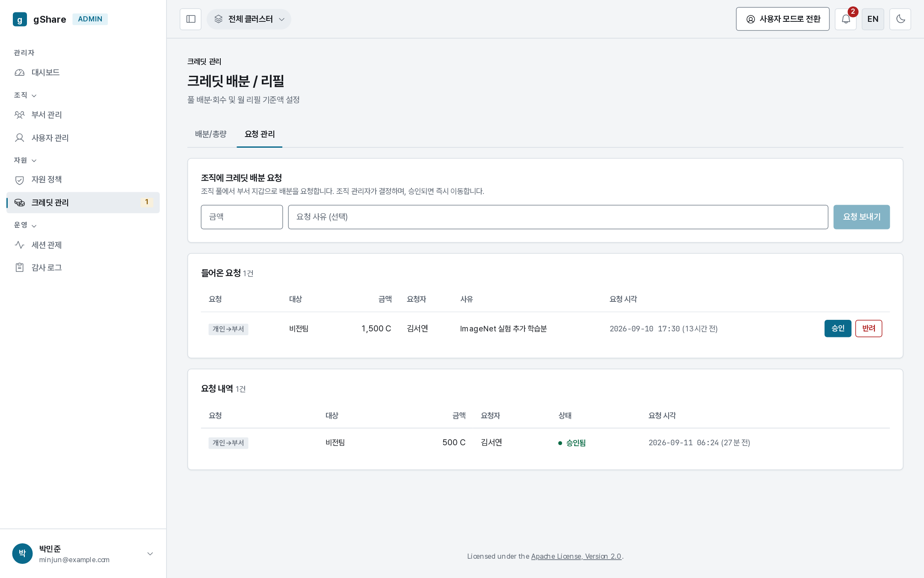The width and height of the screenshot is (924, 578).
Task: Open 감사 로그 in sidebar
Action: click(83, 268)
